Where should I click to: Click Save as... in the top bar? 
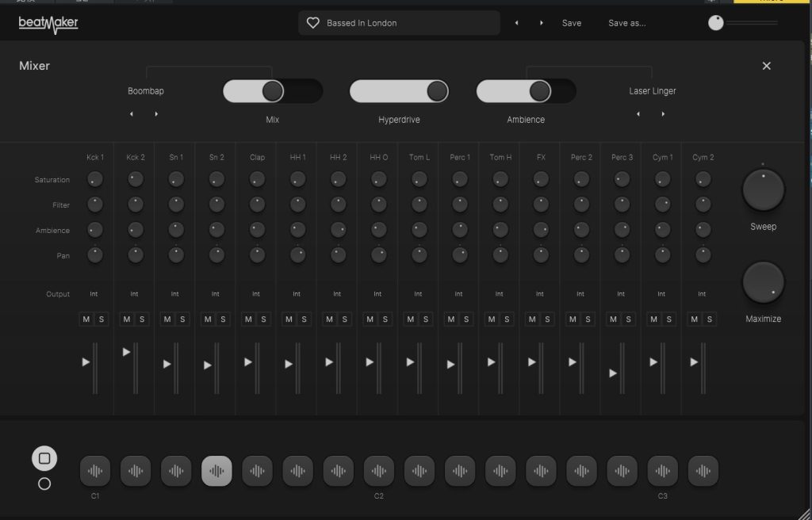(626, 23)
